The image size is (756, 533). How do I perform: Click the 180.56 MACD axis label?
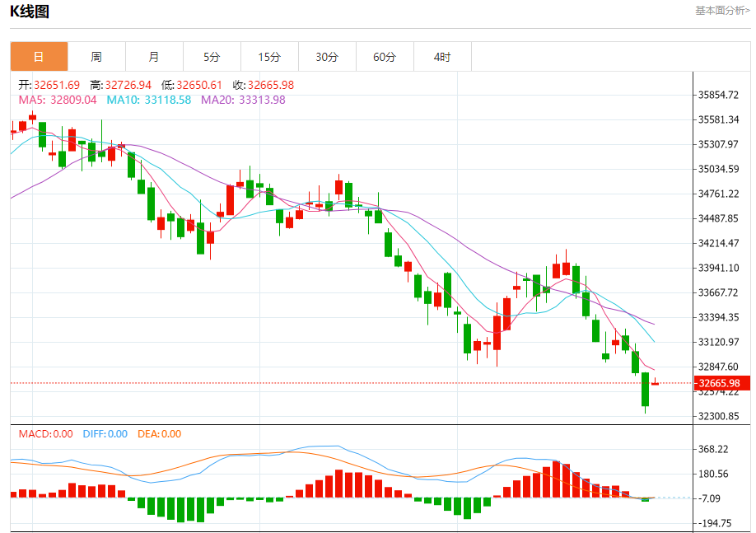click(x=713, y=474)
